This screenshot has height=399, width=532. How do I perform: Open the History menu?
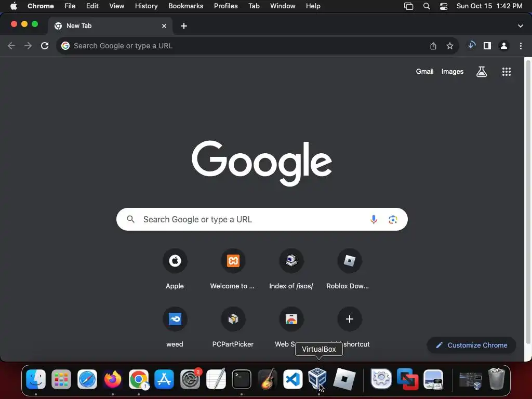146,6
